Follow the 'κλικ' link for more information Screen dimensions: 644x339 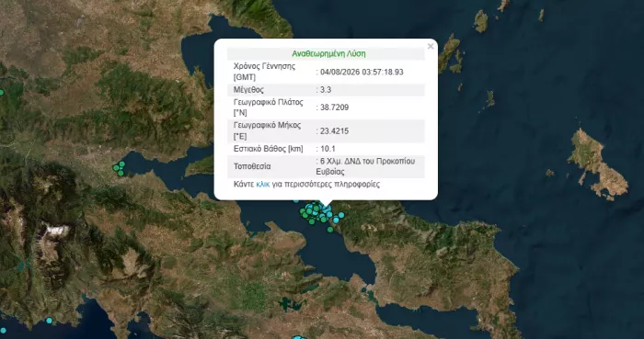tap(263, 184)
